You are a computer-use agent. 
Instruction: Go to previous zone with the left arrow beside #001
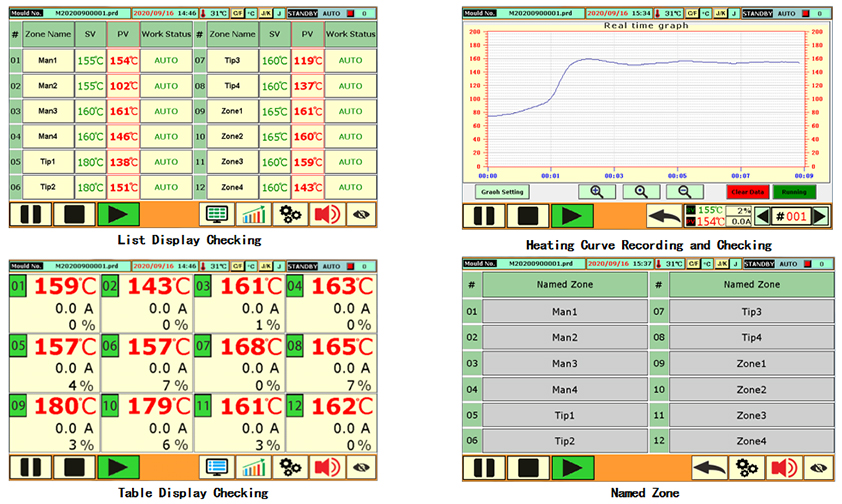pyautogui.click(x=764, y=216)
